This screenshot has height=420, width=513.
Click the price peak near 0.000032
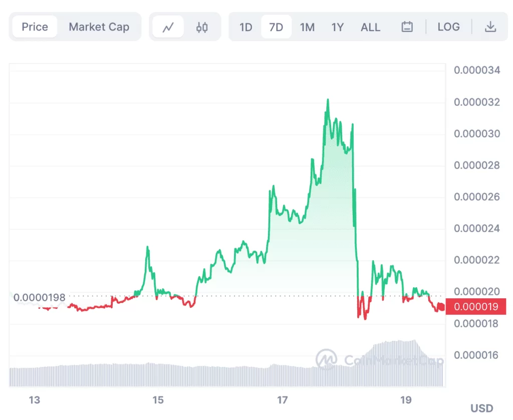328,100
